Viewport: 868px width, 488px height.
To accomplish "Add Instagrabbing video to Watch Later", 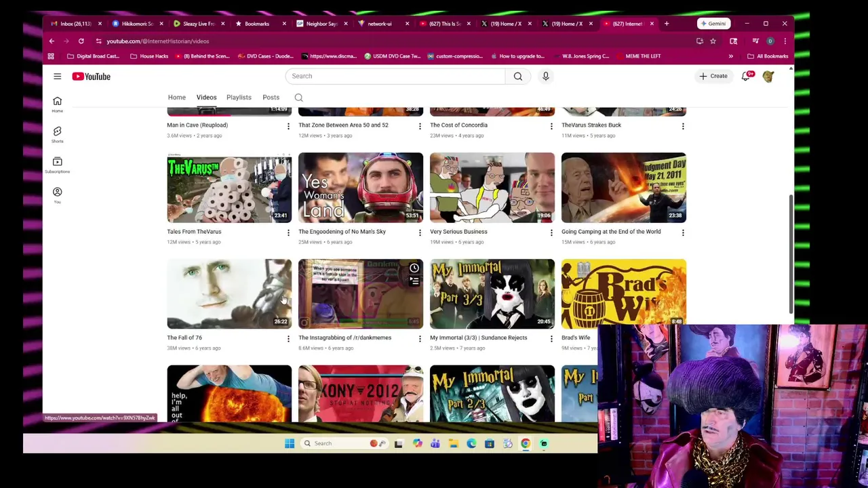I will [x=414, y=268].
